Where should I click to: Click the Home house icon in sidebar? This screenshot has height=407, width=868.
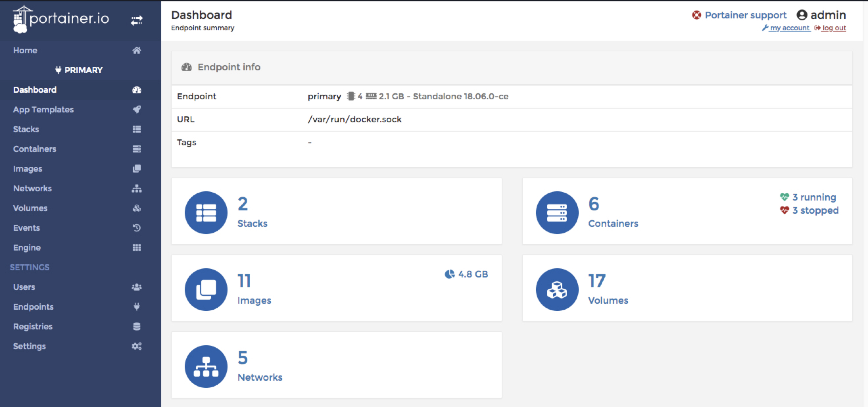(136, 51)
